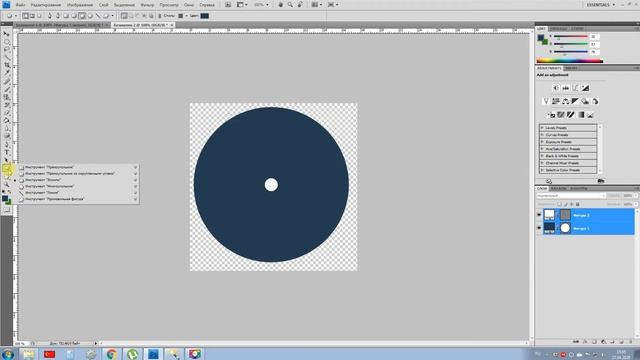640x360 pixels.
Task: Open the Файл menu
Action: tap(20, 5)
